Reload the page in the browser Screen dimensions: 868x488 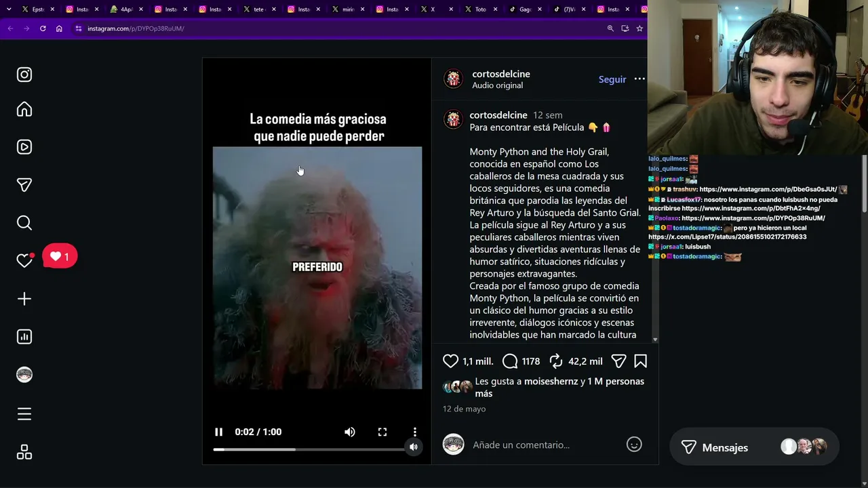(x=43, y=28)
